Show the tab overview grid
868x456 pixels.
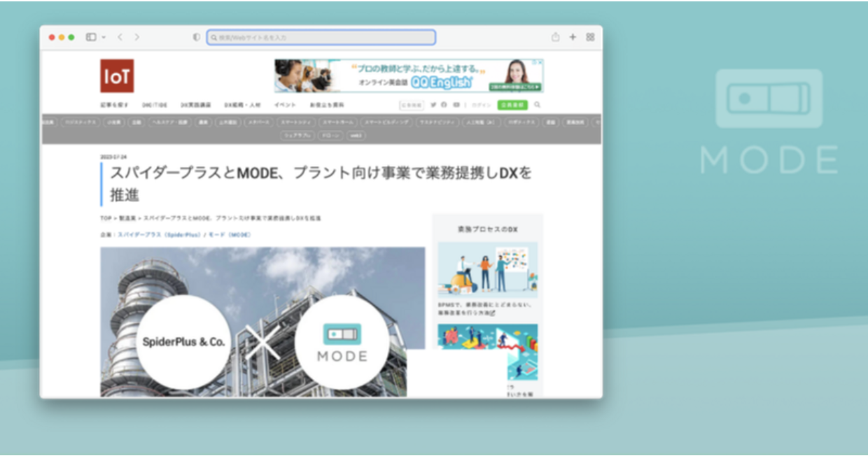pyautogui.click(x=590, y=37)
